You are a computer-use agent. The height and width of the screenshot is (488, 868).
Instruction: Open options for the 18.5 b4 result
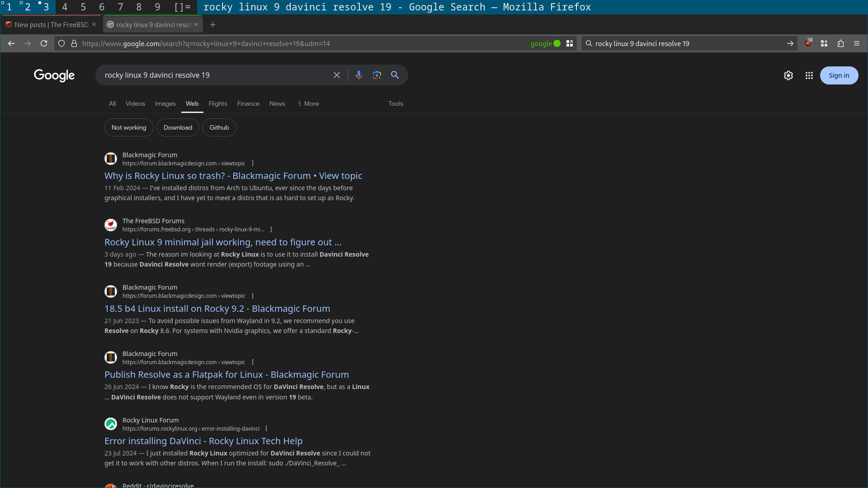[x=253, y=296]
